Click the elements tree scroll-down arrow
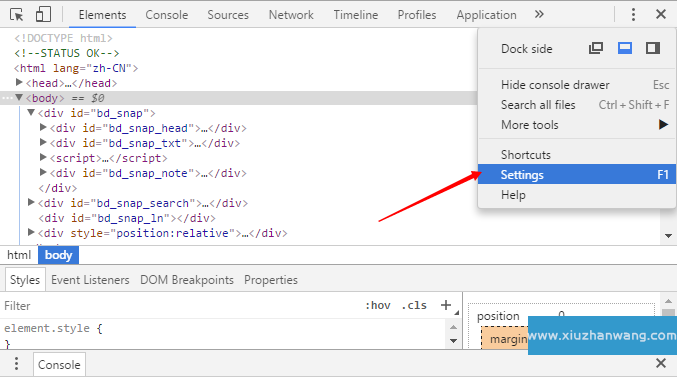 pyautogui.click(x=668, y=236)
